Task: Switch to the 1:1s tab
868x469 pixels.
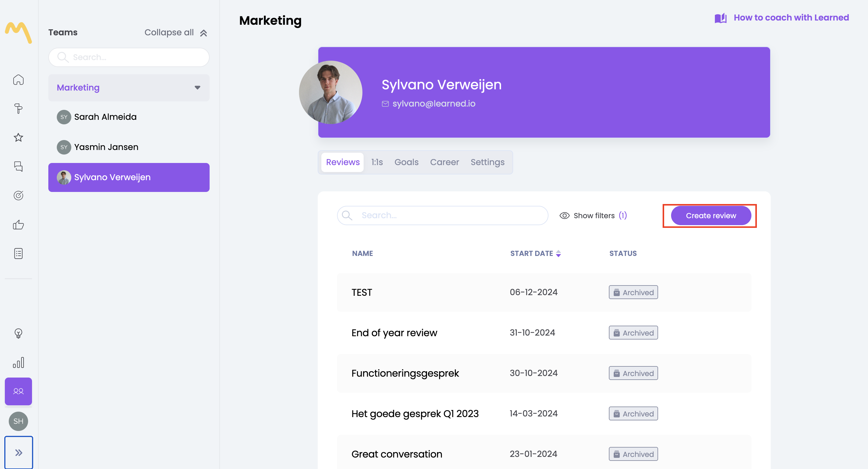Action: click(377, 162)
